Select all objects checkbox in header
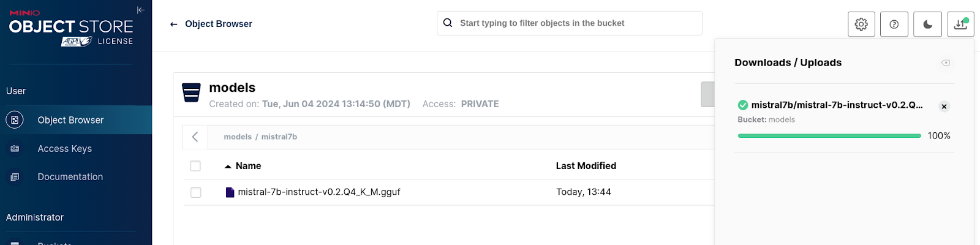The width and height of the screenshot is (980, 245). (x=195, y=166)
